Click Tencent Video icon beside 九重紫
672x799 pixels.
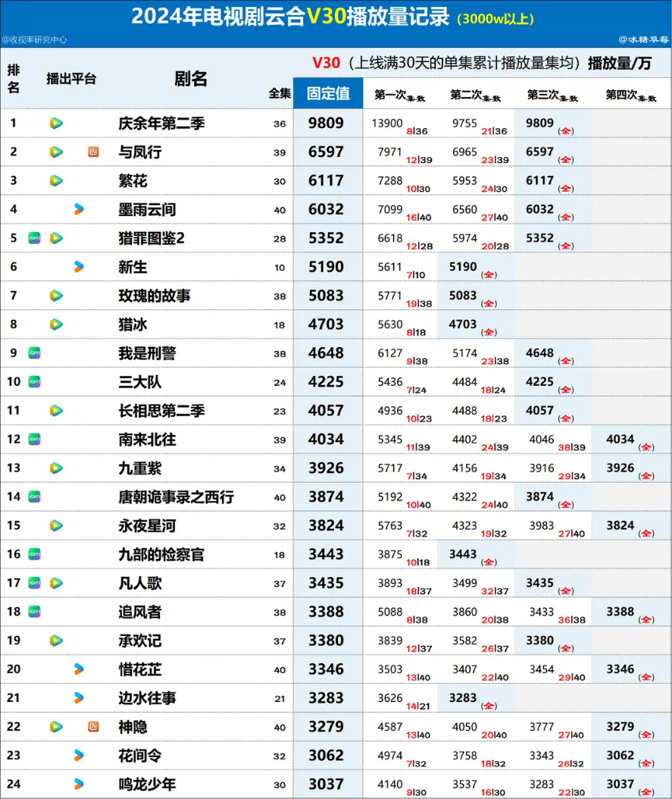point(57,468)
